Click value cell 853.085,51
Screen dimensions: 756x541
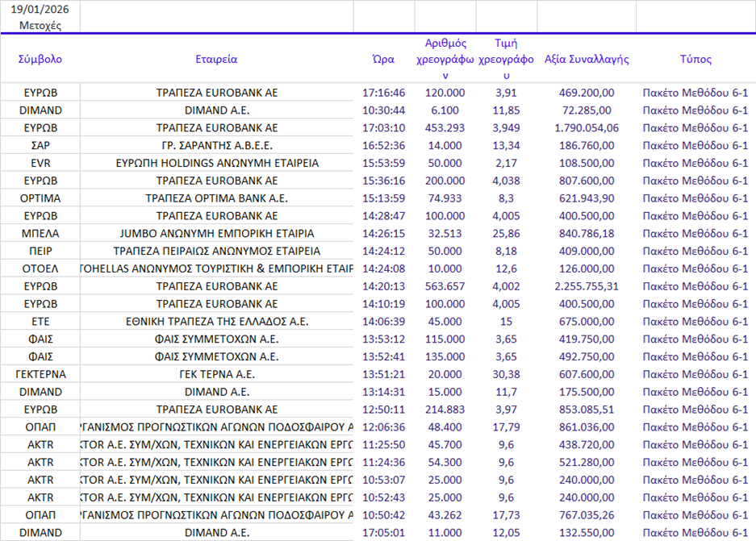pyautogui.click(x=587, y=410)
